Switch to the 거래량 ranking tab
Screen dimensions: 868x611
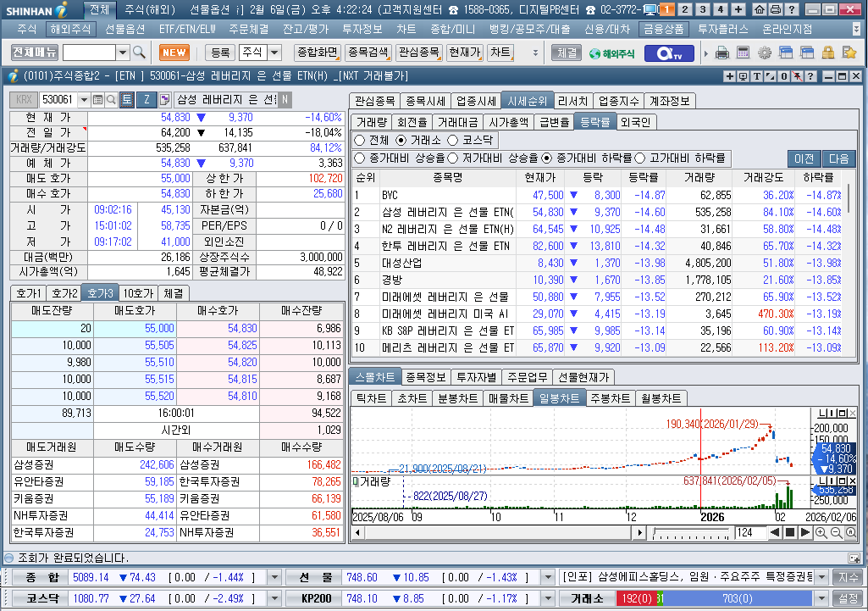(x=372, y=122)
